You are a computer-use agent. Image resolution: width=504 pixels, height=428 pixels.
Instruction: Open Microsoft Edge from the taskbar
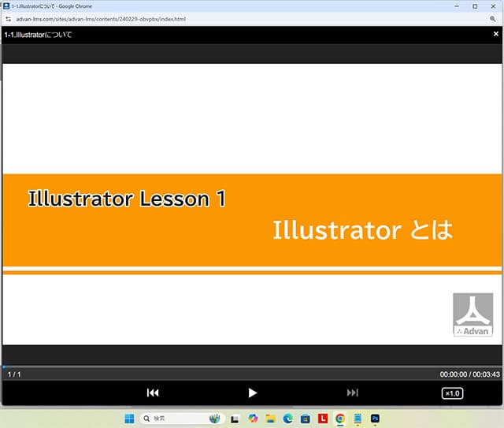[x=287, y=419]
